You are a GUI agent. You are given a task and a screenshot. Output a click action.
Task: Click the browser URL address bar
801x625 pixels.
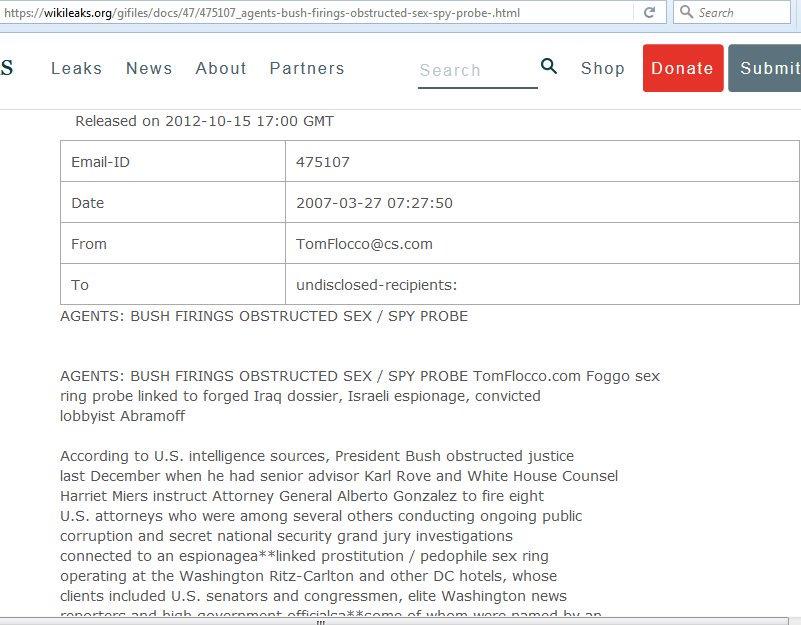(317, 13)
